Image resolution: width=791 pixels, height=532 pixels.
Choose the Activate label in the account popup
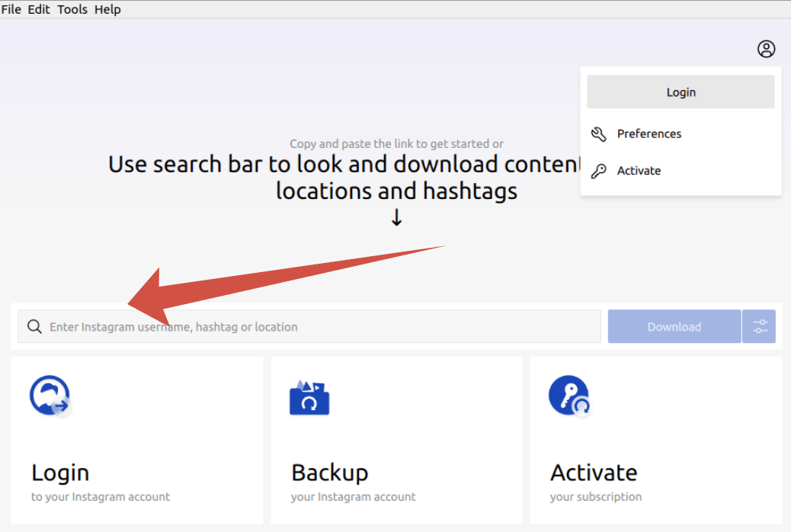point(639,171)
